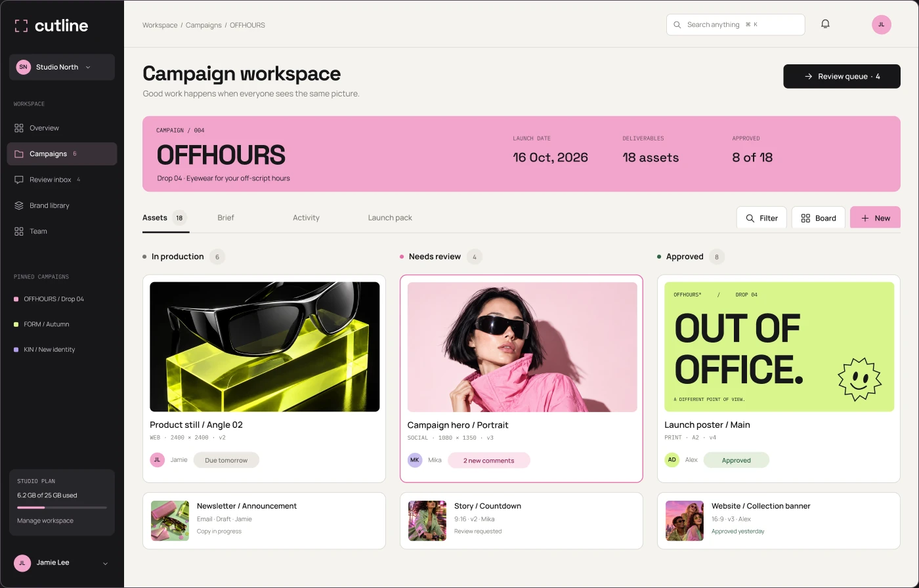Click the storage usage progress bar
This screenshot has width=919, height=588.
coord(62,507)
